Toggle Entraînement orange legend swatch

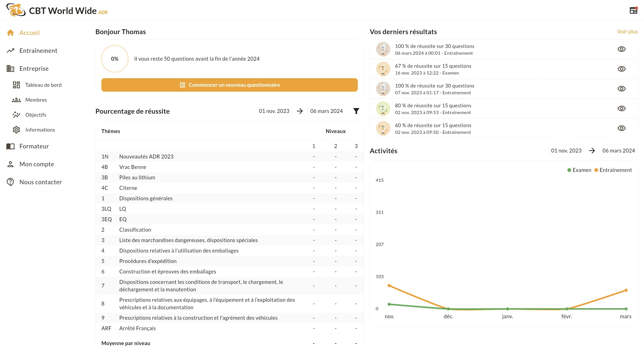[596, 170]
